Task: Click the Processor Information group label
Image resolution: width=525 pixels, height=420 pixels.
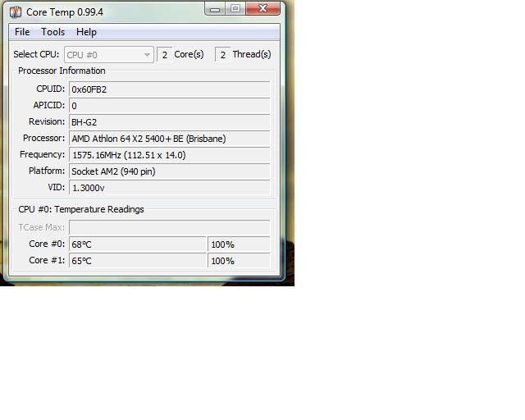Action: tap(62, 71)
